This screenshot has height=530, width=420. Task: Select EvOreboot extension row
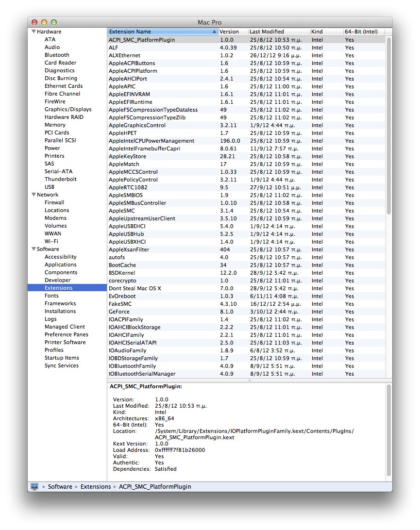point(246,297)
